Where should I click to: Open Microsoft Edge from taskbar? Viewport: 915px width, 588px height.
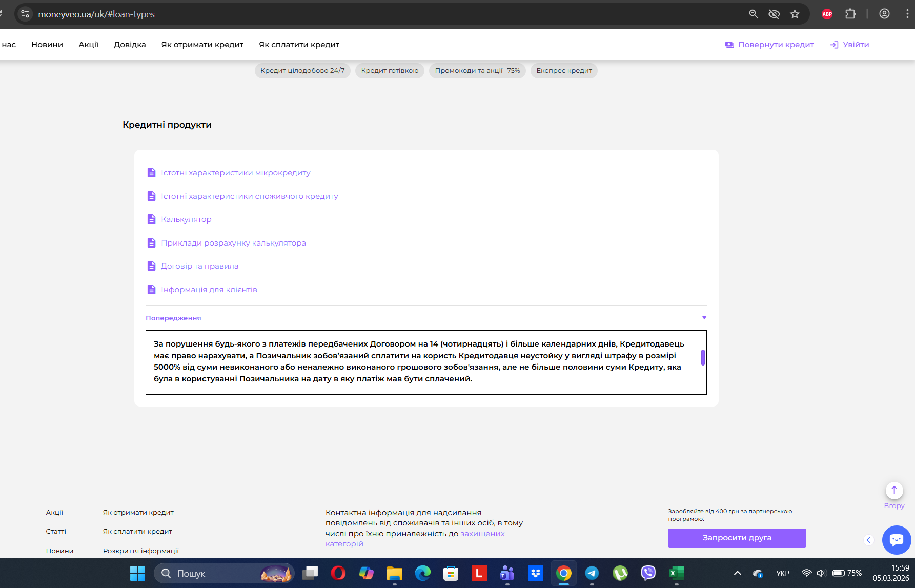(x=422, y=573)
